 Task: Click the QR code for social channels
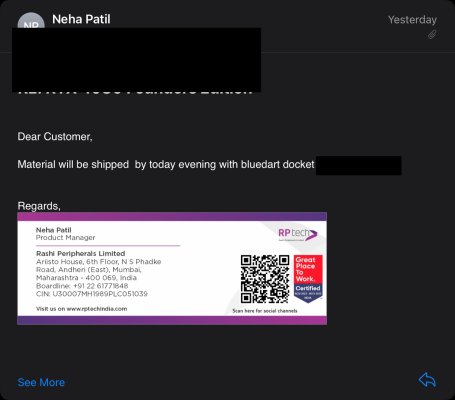pos(265,279)
